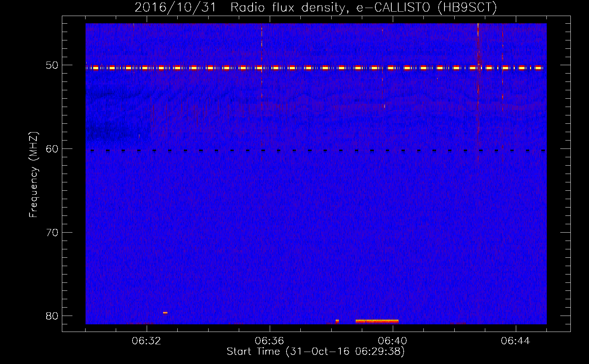Click the '70' frequency tick label
Image resolution: width=589 pixels, height=364 pixels.
pos(52,233)
